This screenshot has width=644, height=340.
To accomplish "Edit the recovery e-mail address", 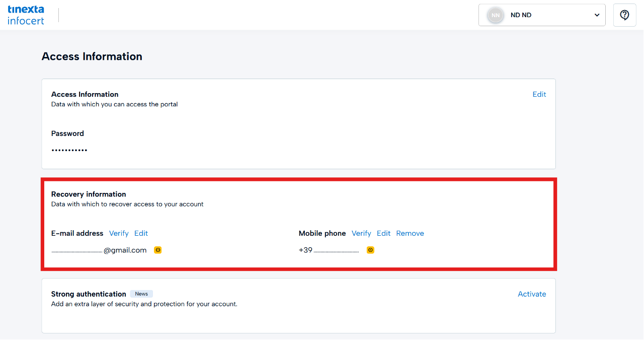I will click(141, 233).
